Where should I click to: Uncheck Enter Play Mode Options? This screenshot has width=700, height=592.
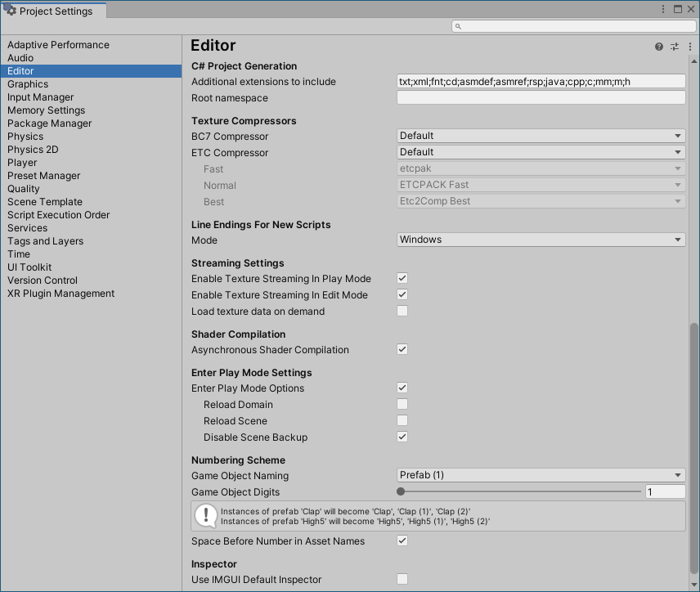coord(402,388)
